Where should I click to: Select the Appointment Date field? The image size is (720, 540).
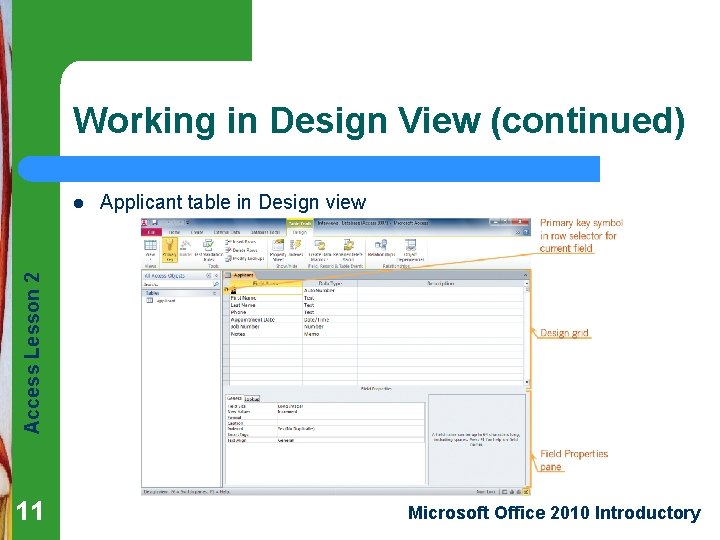[266, 320]
